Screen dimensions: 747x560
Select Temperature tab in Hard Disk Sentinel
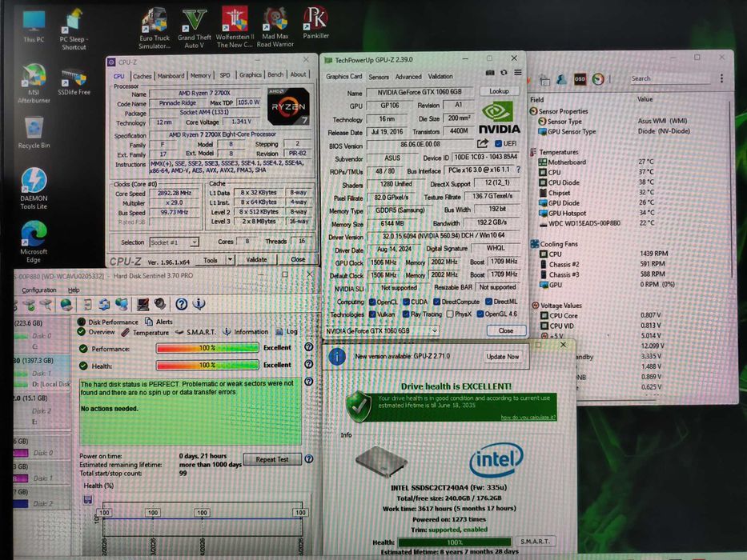145,332
